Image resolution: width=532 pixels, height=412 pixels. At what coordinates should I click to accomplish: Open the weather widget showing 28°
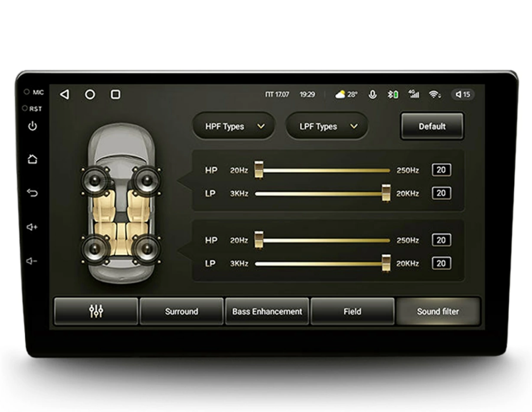pos(346,94)
